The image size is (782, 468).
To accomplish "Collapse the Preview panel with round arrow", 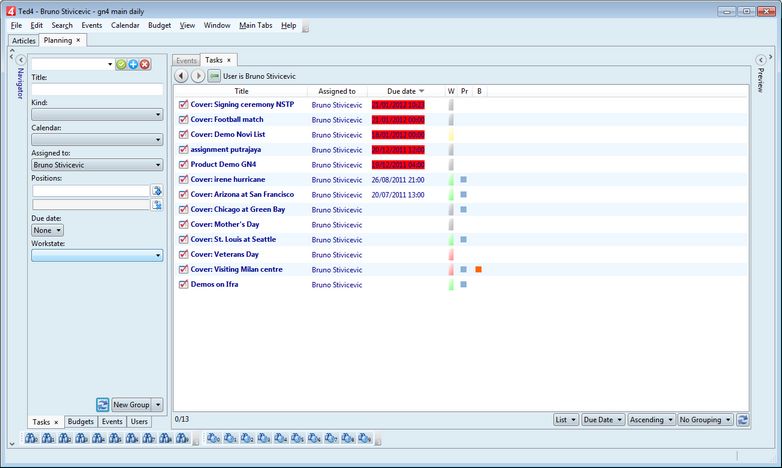I will (x=761, y=60).
